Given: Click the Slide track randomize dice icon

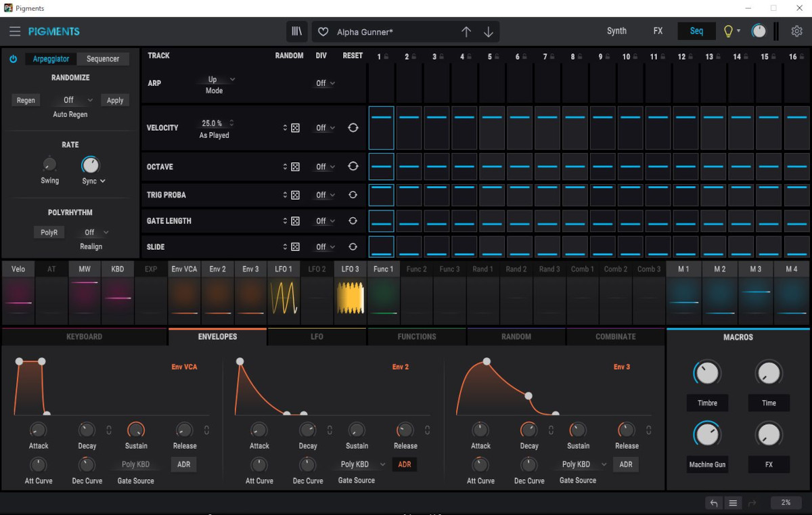Looking at the screenshot, I should [296, 247].
